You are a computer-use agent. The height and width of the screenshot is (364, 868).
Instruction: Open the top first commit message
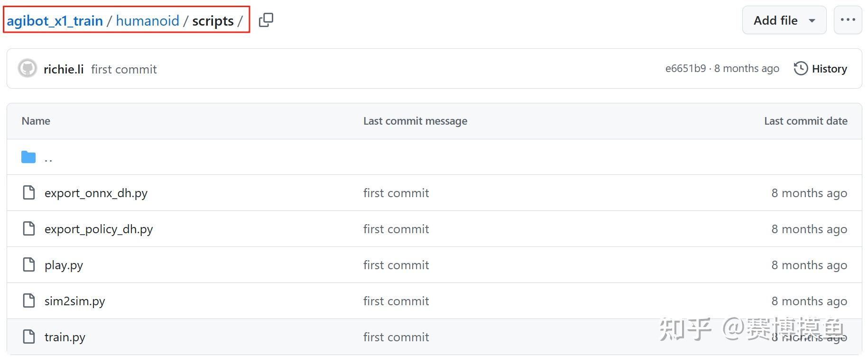click(x=124, y=69)
